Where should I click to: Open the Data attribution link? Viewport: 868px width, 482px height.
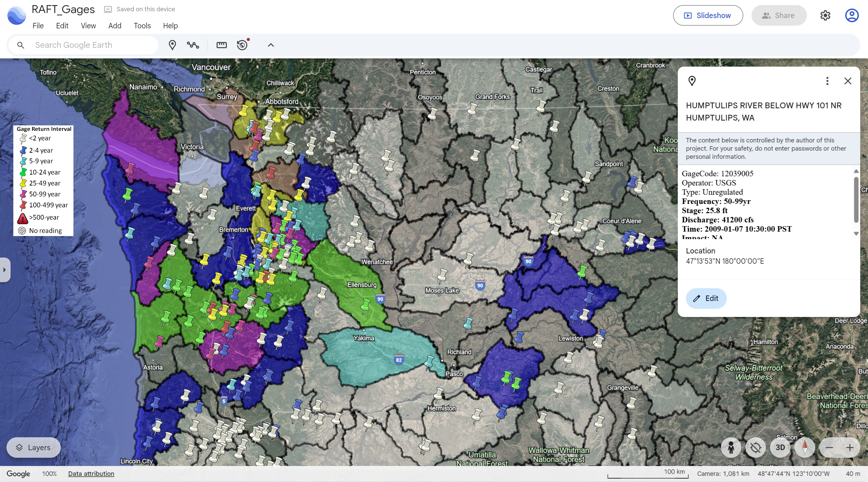point(91,473)
